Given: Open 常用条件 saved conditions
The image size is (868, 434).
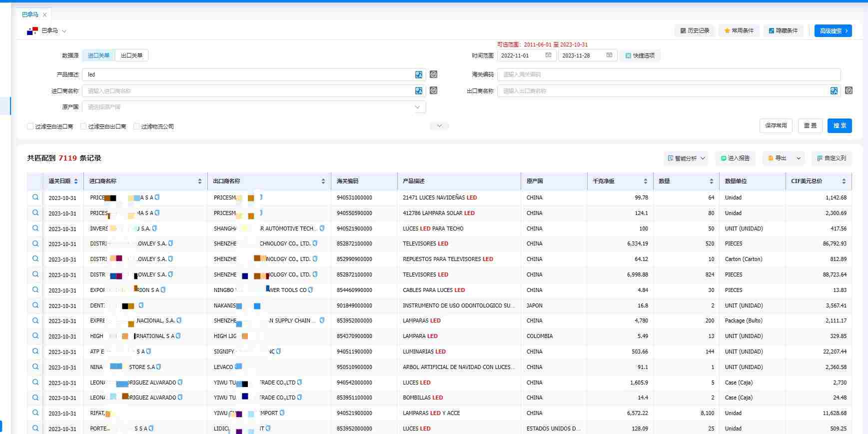Looking at the screenshot, I should click(739, 30).
